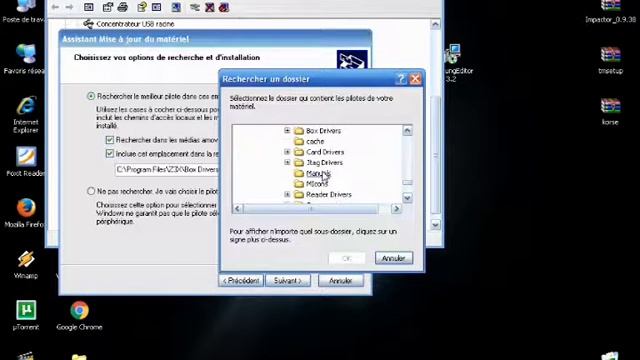Select the cache folder
640x360 pixels.
tap(315, 141)
